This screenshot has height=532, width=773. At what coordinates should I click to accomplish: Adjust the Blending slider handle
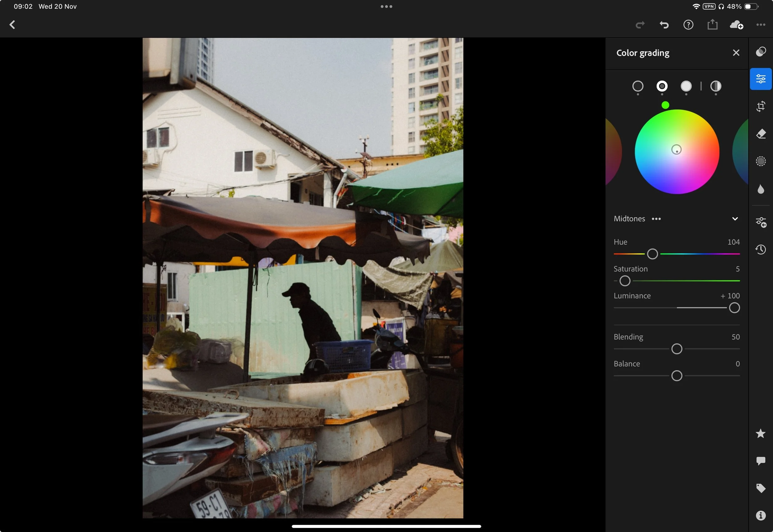pyautogui.click(x=677, y=349)
